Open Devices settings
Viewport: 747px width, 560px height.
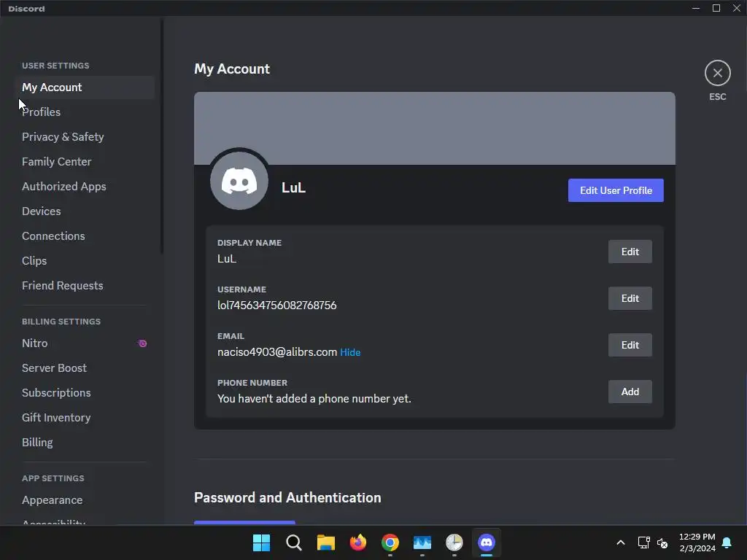point(85,211)
